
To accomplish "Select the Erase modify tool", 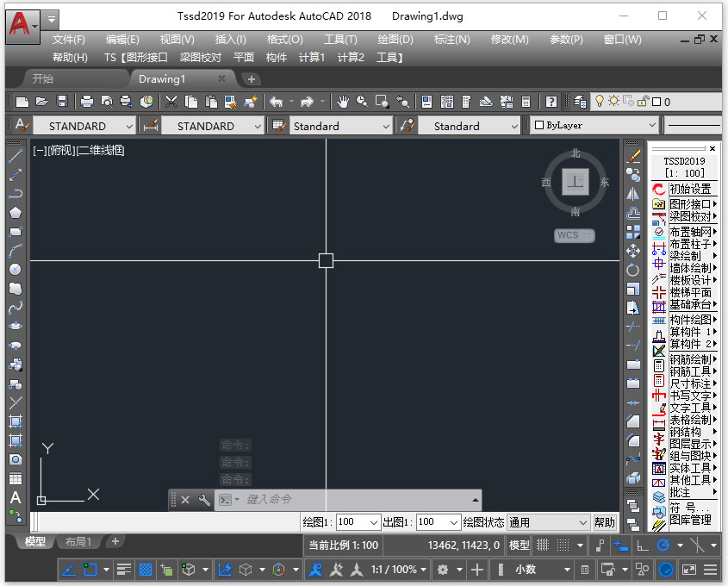I will point(633,157).
